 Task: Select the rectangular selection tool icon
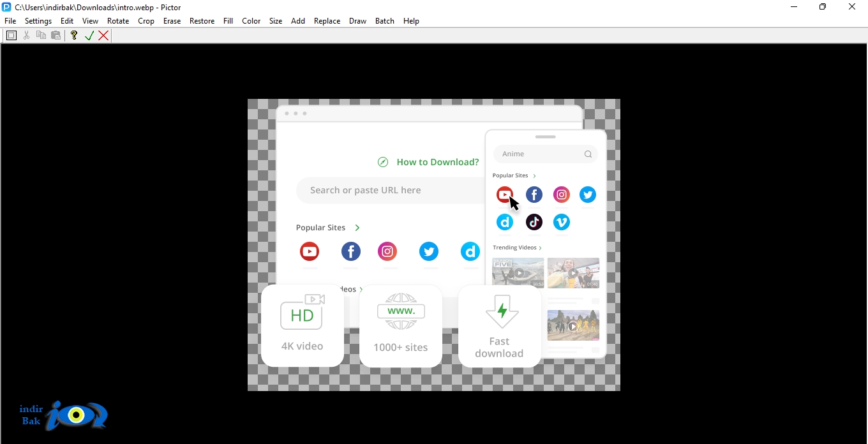click(x=11, y=36)
